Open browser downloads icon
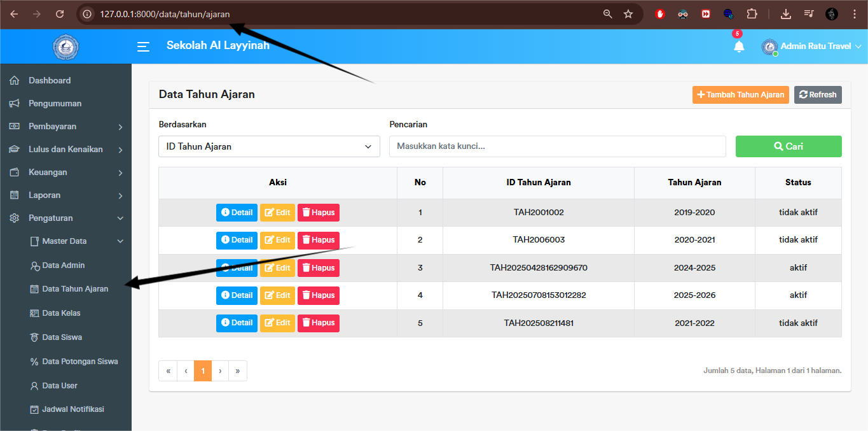 pyautogui.click(x=786, y=14)
